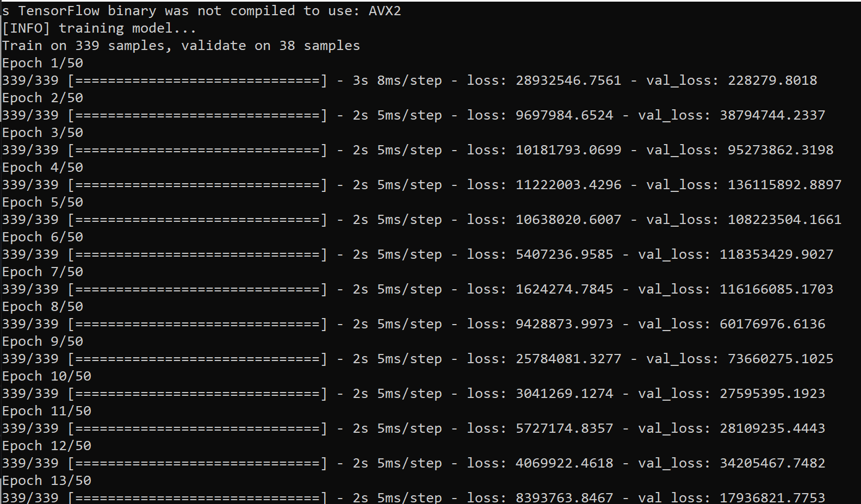The image size is (861, 504).
Task: Click val_loss value 34205467.7482
Action: [x=772, y=463]
